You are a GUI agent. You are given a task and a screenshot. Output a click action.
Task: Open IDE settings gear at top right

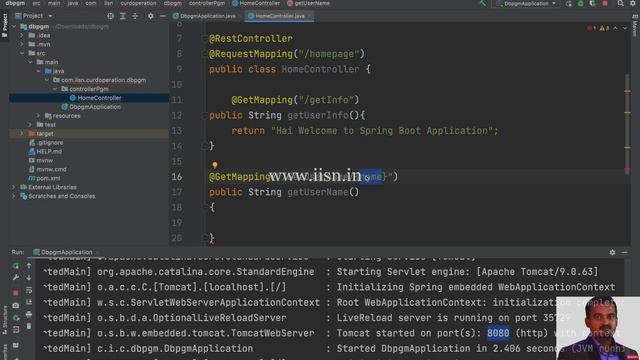click(x=633, y=4)
